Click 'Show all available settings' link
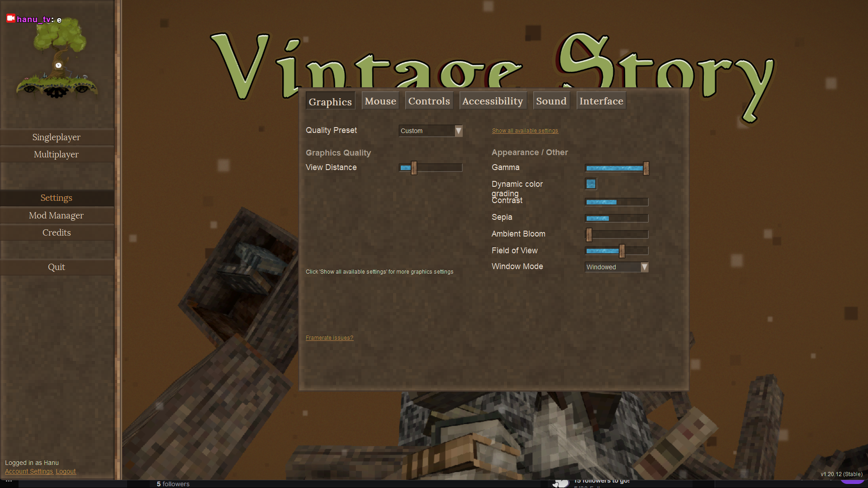The width and height of the screenshot is (868, 488). click(525, 131)
